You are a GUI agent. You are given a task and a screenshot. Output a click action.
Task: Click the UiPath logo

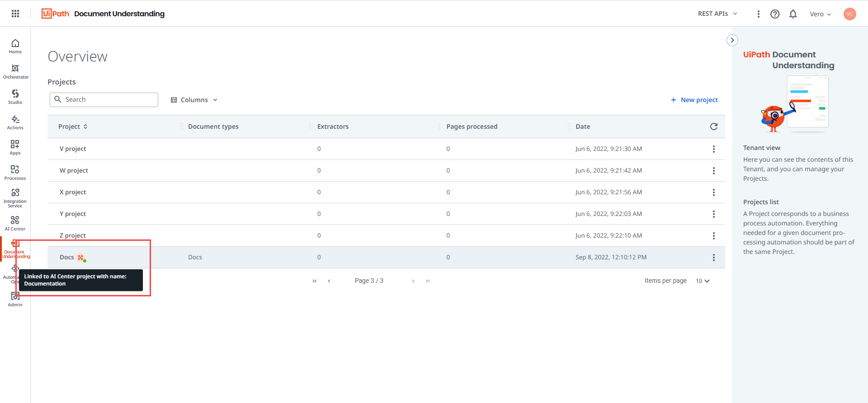tap(56, 14)
